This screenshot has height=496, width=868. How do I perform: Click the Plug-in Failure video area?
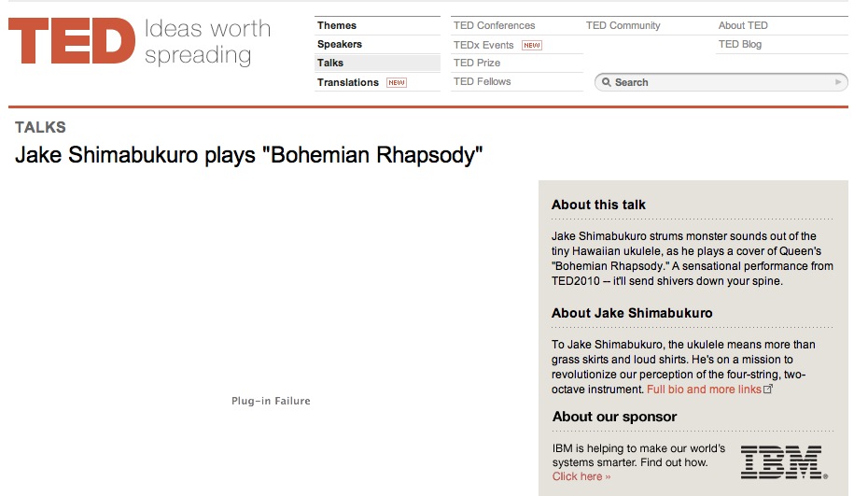point(271,401)
